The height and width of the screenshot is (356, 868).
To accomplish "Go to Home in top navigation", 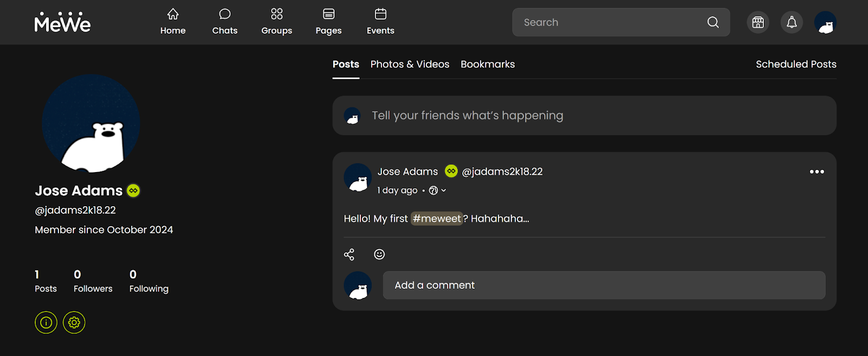I will pyautogui.click(x=173, y=22).
